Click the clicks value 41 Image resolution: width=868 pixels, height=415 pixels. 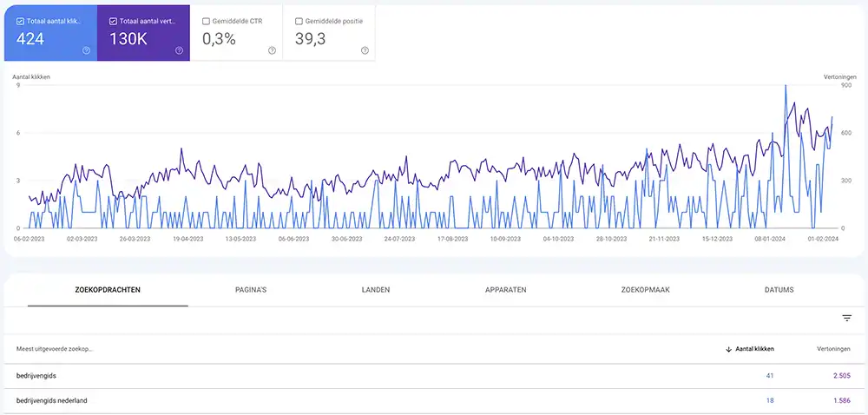point(769,376)
